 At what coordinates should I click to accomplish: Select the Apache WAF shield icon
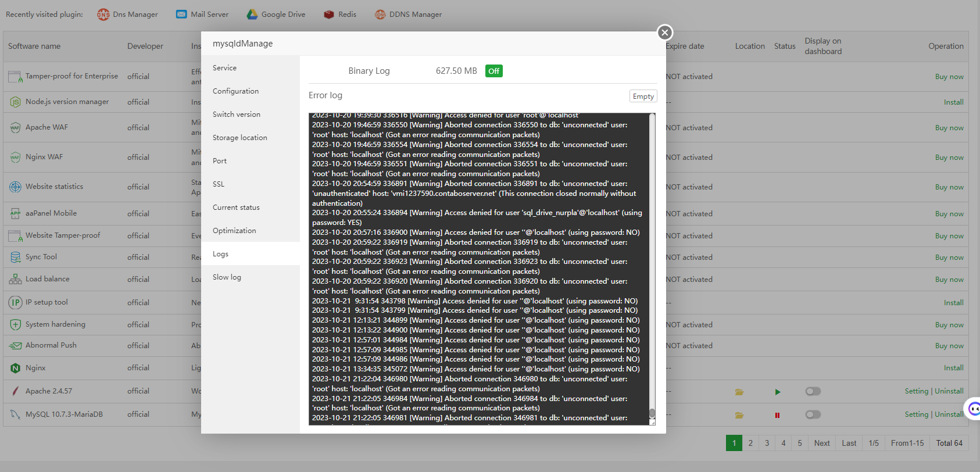point(15,128)
